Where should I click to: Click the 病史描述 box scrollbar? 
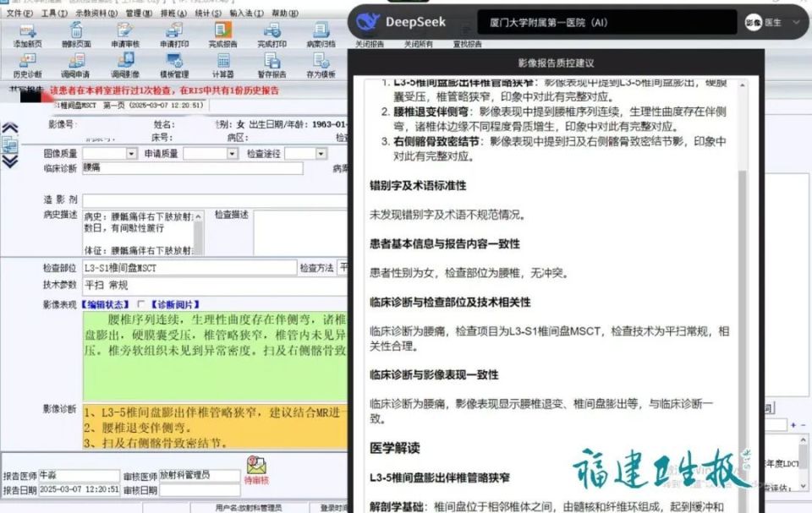pyautogui.click(x=198, y=233)
